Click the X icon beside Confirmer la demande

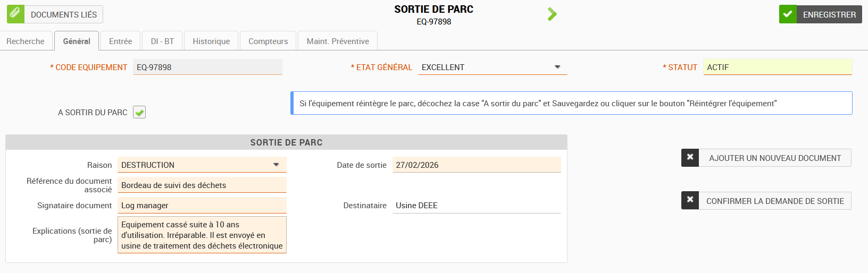point(690,201)
